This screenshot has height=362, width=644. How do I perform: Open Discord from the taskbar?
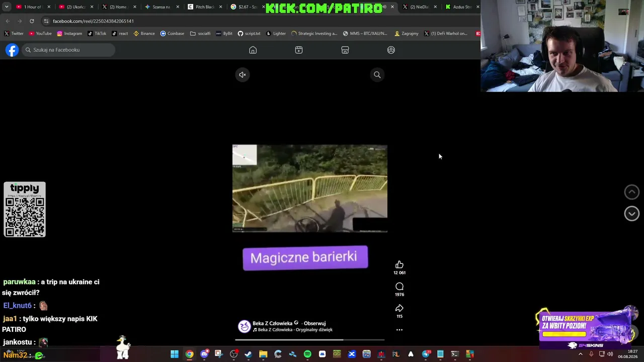pos(204,354)
